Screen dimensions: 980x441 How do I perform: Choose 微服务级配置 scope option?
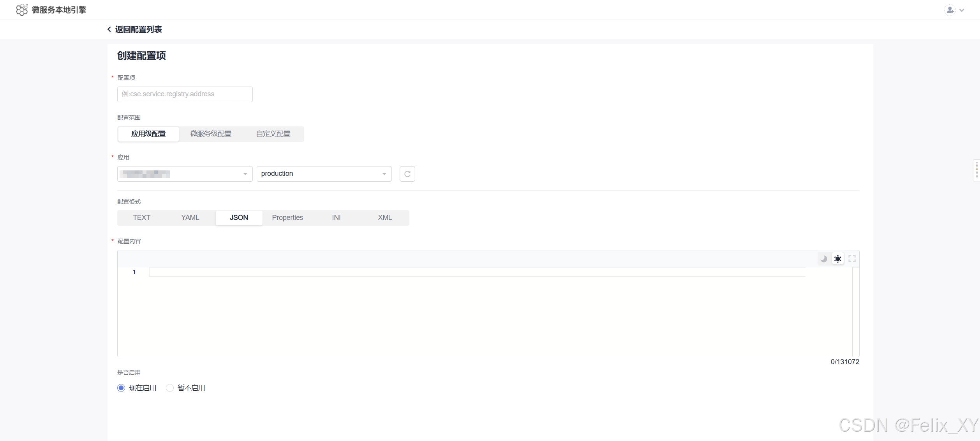tap(211, 134)
